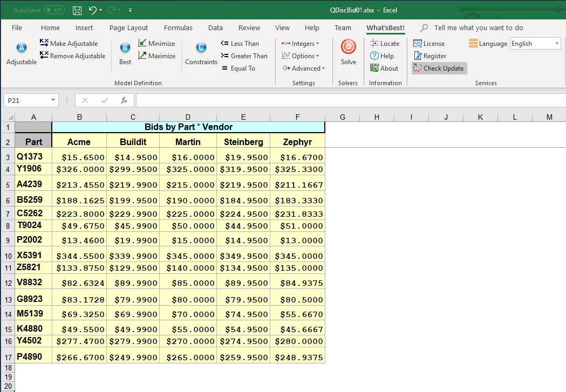Run the Solve target icon

[349, 46]
